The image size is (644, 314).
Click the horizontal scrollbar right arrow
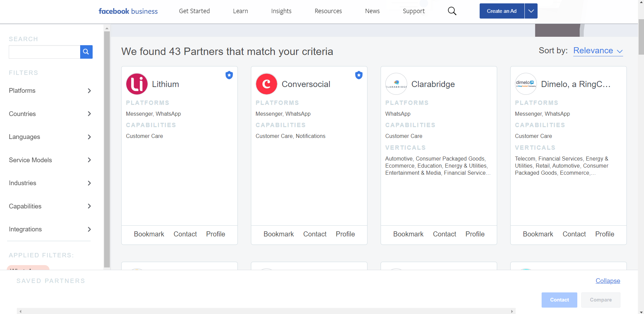512,311
